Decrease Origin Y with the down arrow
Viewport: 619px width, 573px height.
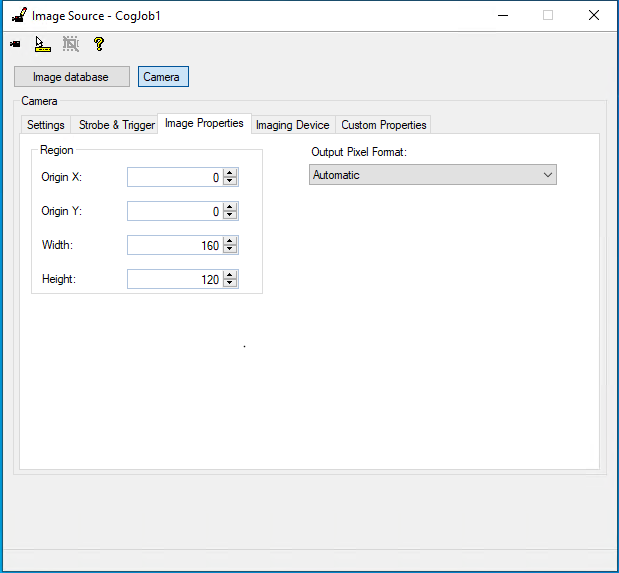pyautogui.click(x=230, y=215)
